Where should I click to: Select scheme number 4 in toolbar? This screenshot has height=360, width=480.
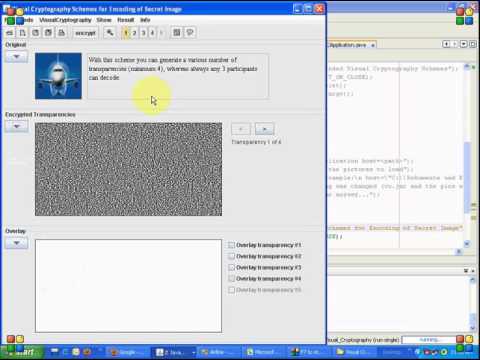pyautogui.click(x=152, y=33)
